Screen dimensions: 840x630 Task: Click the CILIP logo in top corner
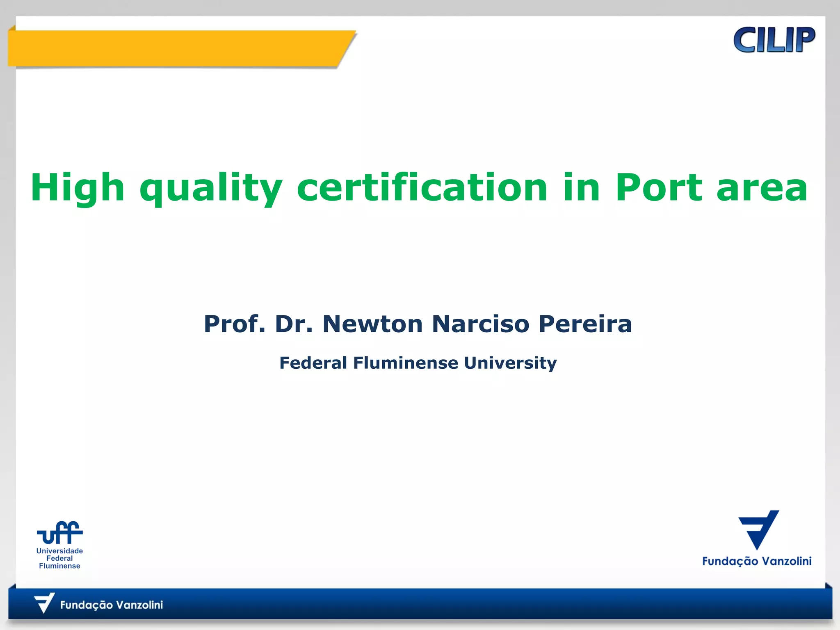[x=774, y=40]
